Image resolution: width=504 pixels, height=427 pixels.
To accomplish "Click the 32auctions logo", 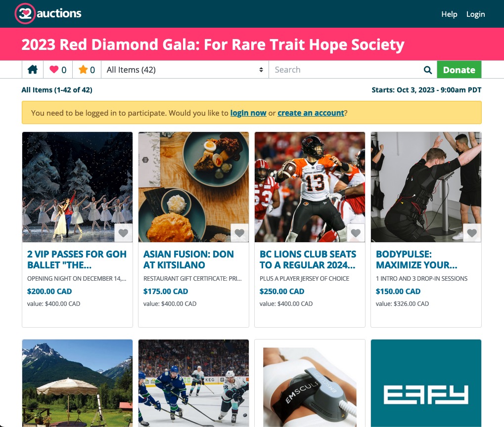I will pos(48,13).
